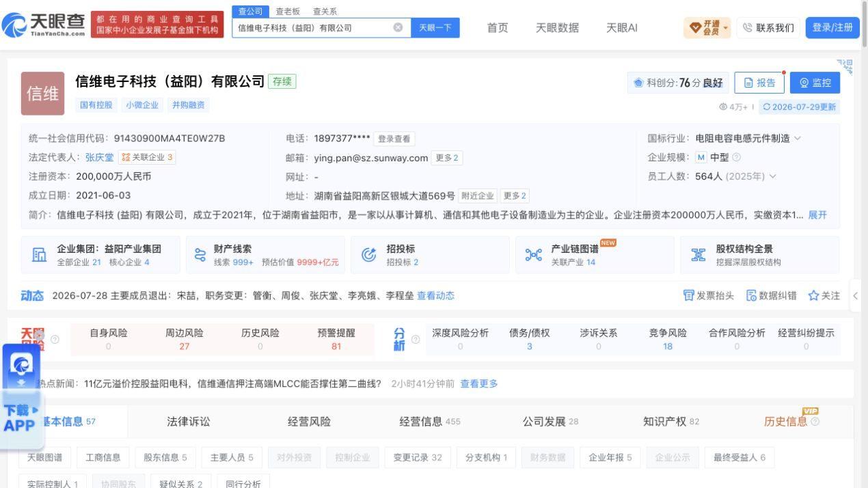Viewport: 868px width, 488px height.
Task: Click the 变更记录 32 sub-tab
Action: tap(418, 457)
